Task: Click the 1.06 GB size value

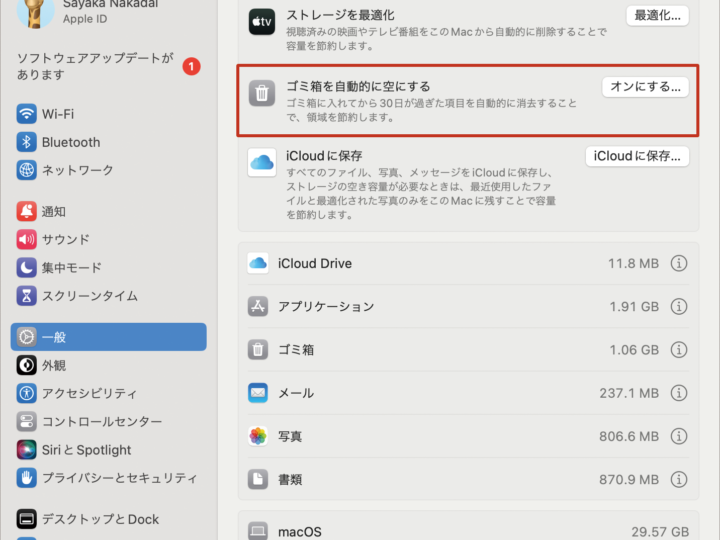Action: point(634,349)
